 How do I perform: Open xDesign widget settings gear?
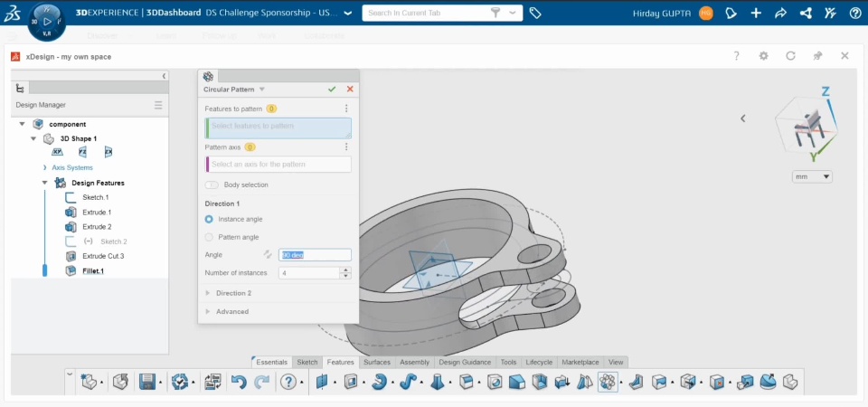pyautogui.click(x=763, y=56)
